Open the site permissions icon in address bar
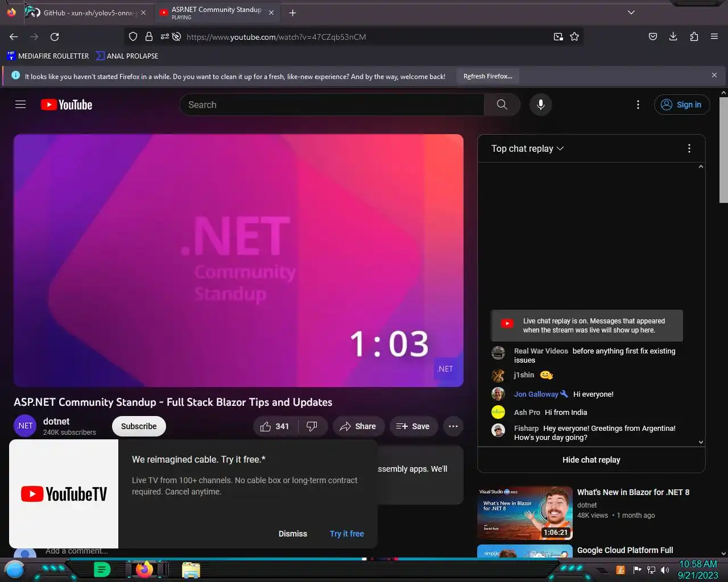Viewport: 728px width, 582px height. click(164, 36)
